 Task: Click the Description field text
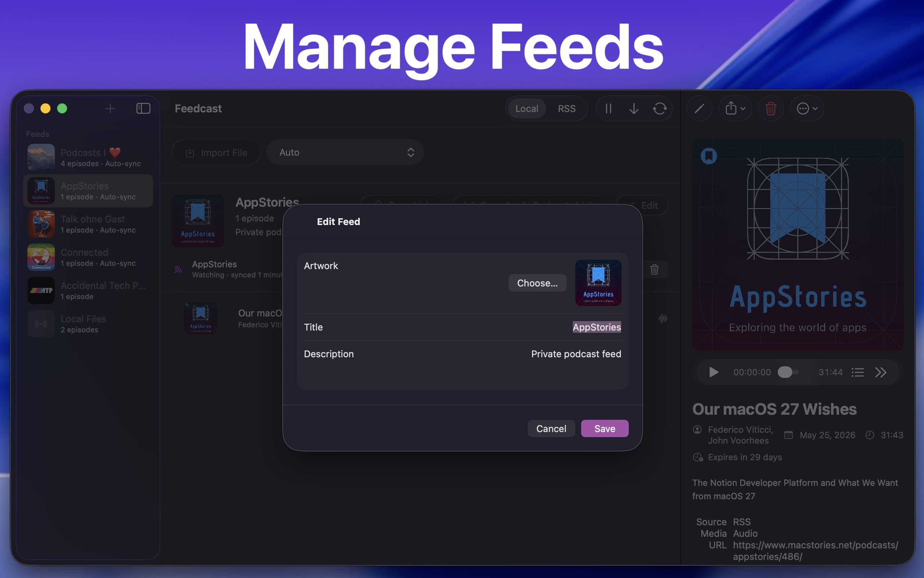576,354
